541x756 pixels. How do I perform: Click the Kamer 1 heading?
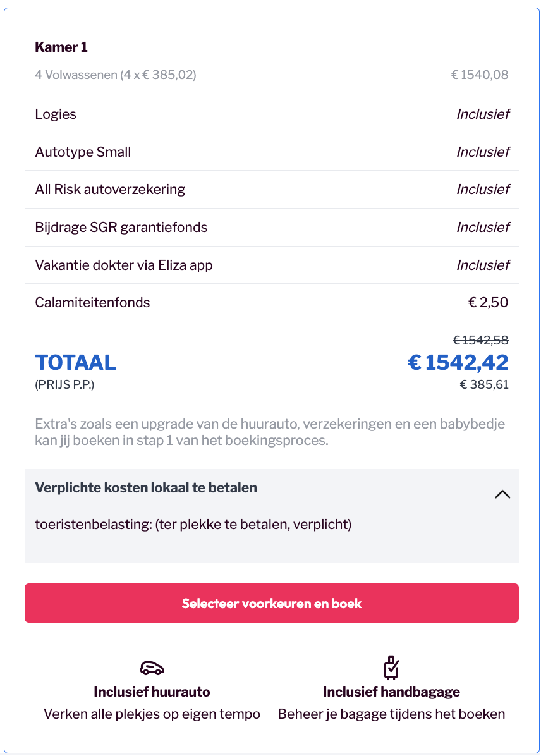coord(61,47)
